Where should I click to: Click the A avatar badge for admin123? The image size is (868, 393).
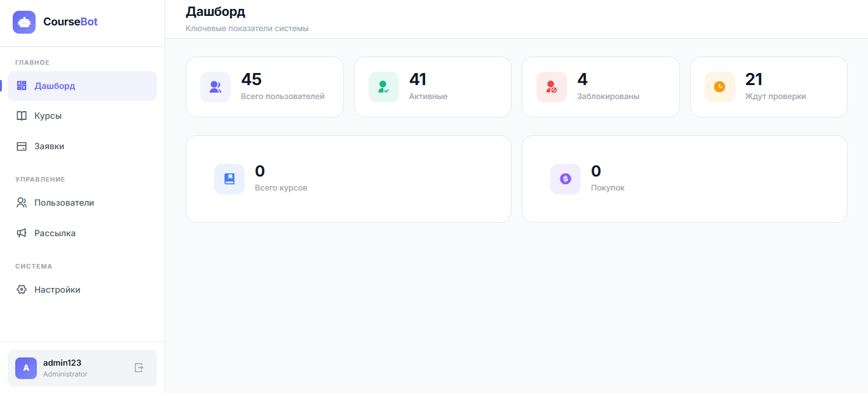coord(25,368)
